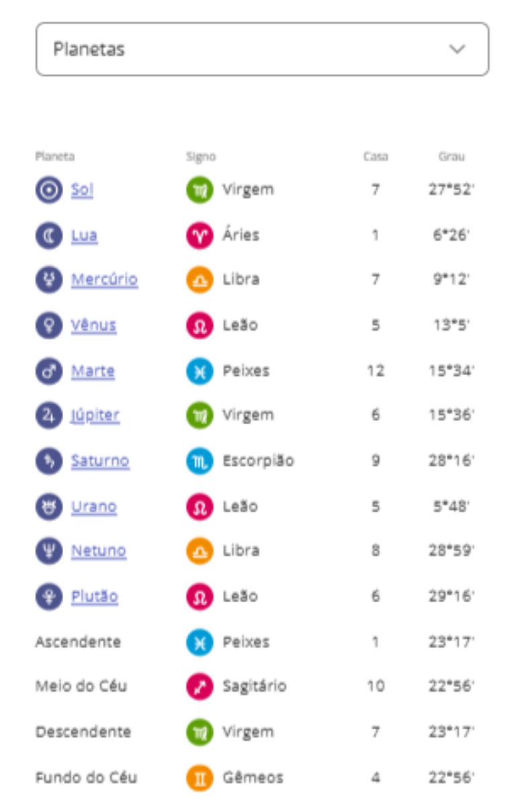Click the chevron arrow in Planetas selector

[457, 49]
